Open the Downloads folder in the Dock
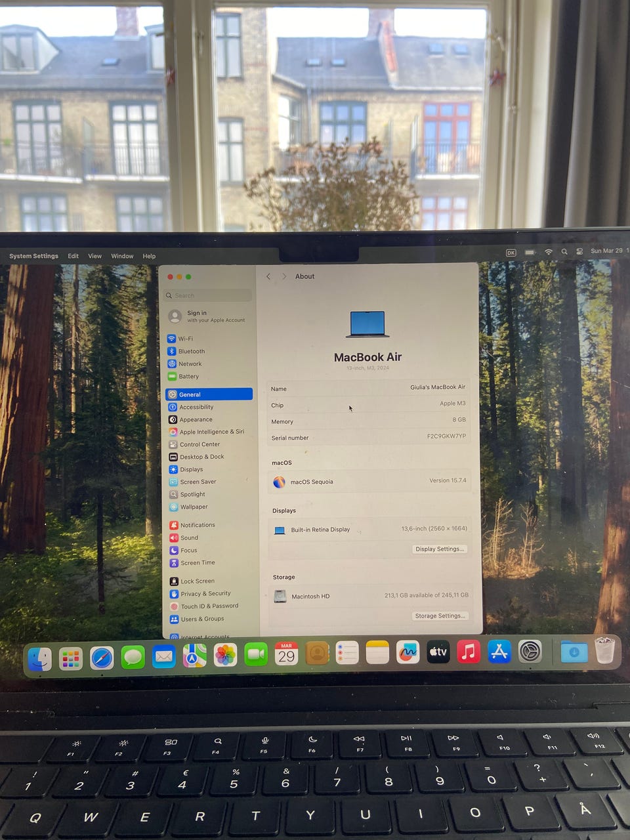Image resolution: width=630 pixels, height=840 pixels. click(574, 651)
